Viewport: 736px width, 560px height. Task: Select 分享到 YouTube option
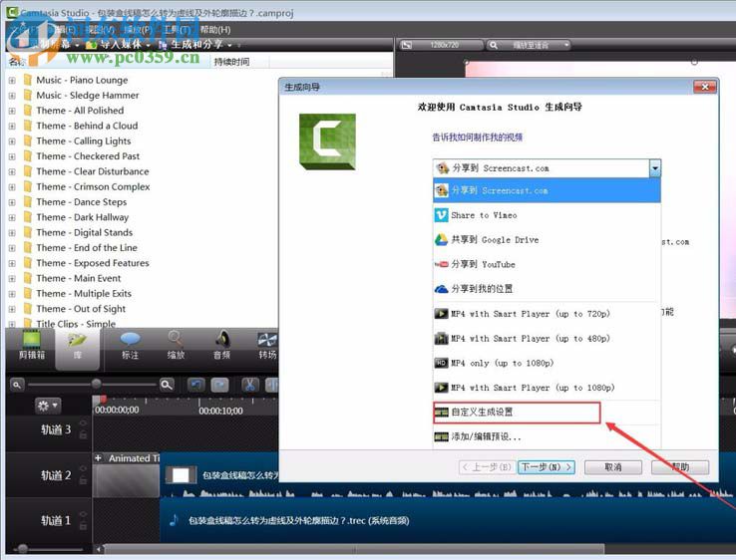[x=547, y=264]
